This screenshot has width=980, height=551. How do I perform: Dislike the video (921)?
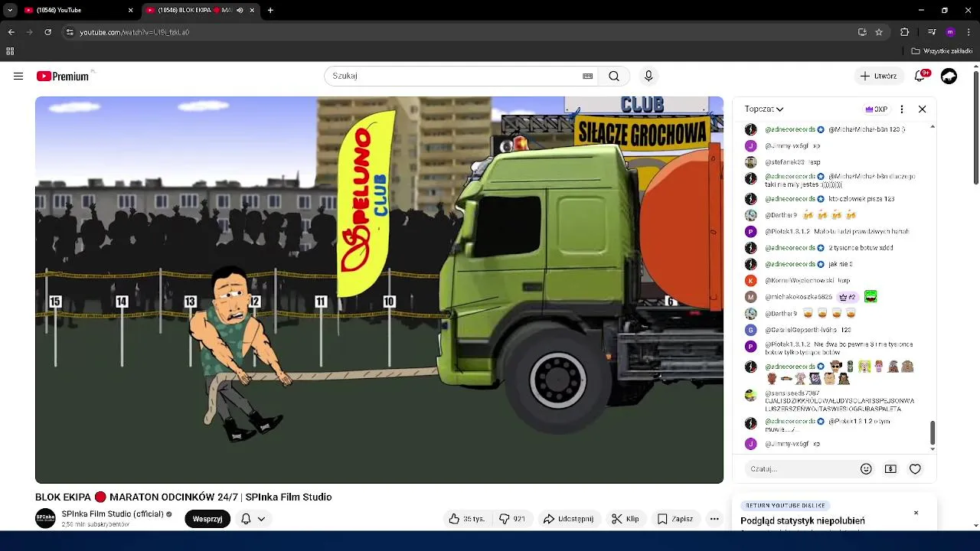pos(512,519)
